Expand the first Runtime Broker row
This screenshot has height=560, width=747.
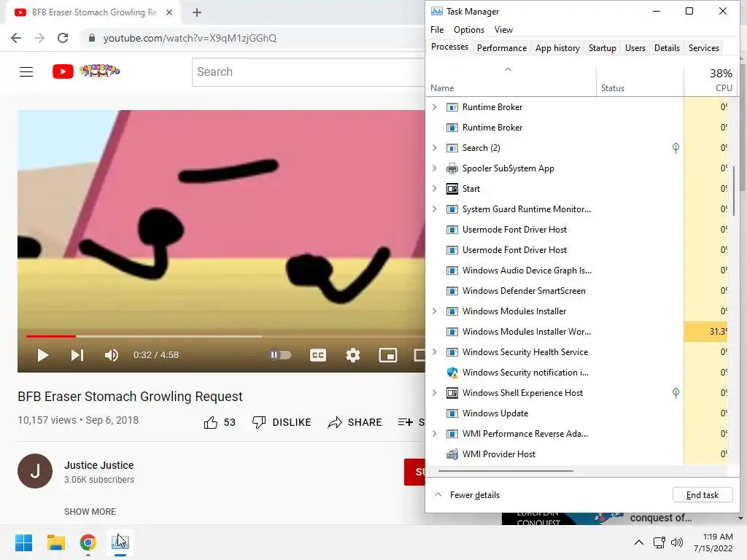[x=435, y=107]
